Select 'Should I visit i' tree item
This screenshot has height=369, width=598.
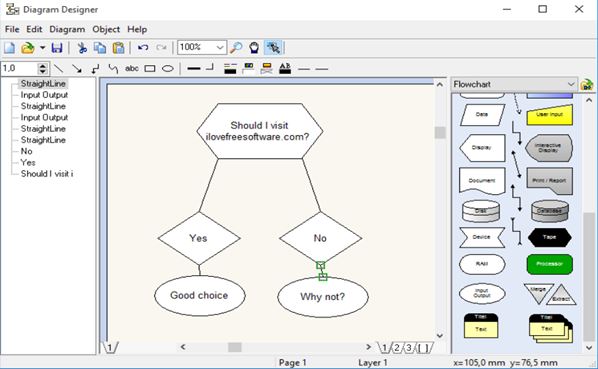(x=47, y=174)
